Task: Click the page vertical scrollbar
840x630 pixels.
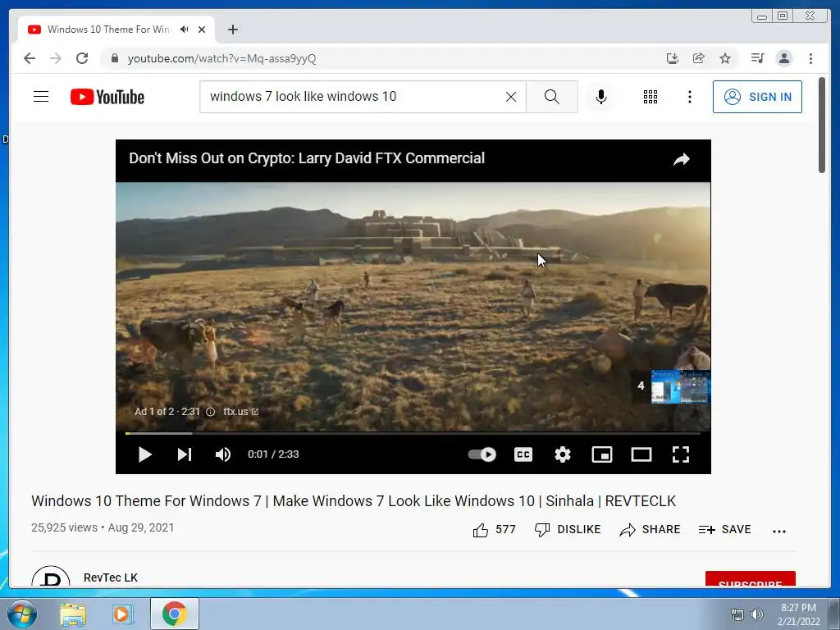Action: point(822,126)
